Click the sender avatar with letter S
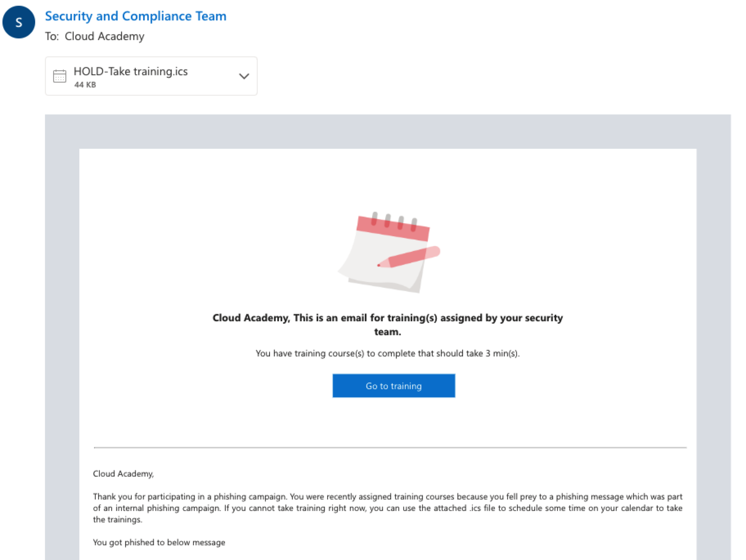This screenshot has height=560, width=746. pos(19,22)
